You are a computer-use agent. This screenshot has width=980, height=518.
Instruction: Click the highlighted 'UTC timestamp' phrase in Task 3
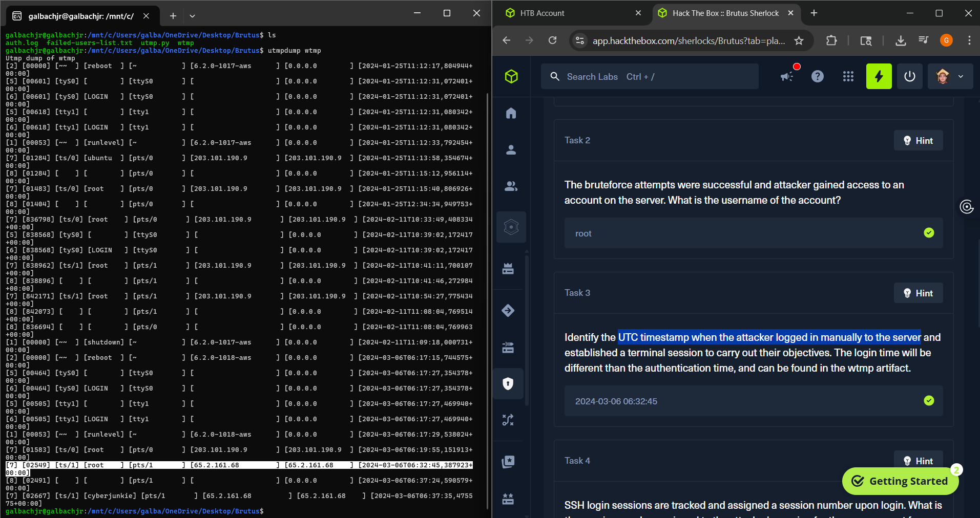coord(654,337)
